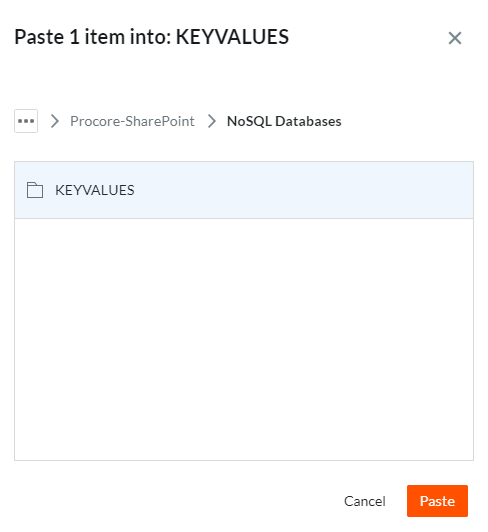This screenshot has width=488, height=532.
Task: Dismiss the dialog using the Cancel text
Action: (364, 501)
